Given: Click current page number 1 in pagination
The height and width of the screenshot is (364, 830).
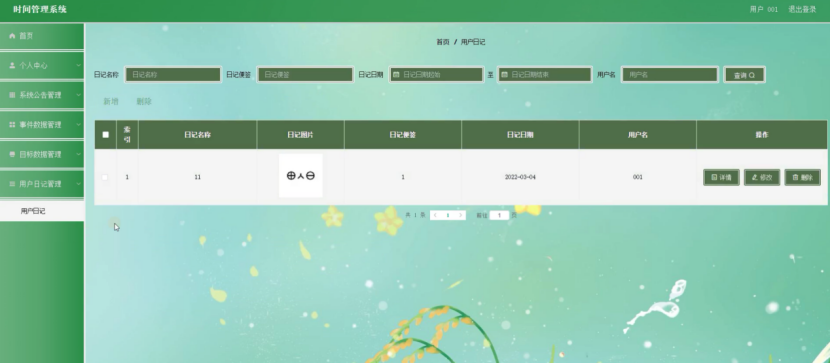Looking at the screenshot, I should pyautogui.click(x=448, y=215).
